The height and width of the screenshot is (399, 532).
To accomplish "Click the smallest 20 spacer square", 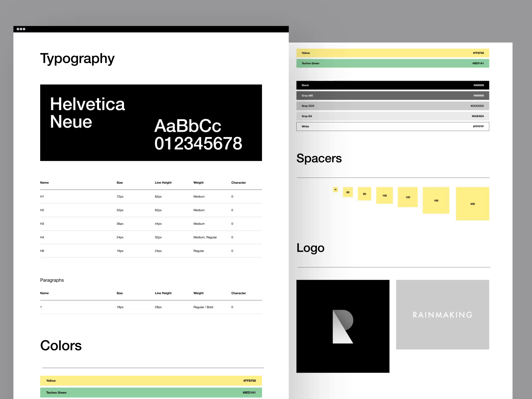I will [335, 190].
